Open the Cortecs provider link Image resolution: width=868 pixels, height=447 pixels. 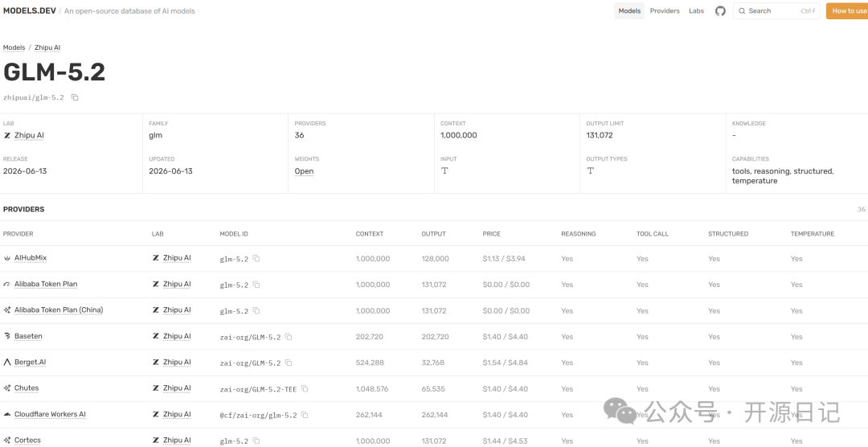27,441
